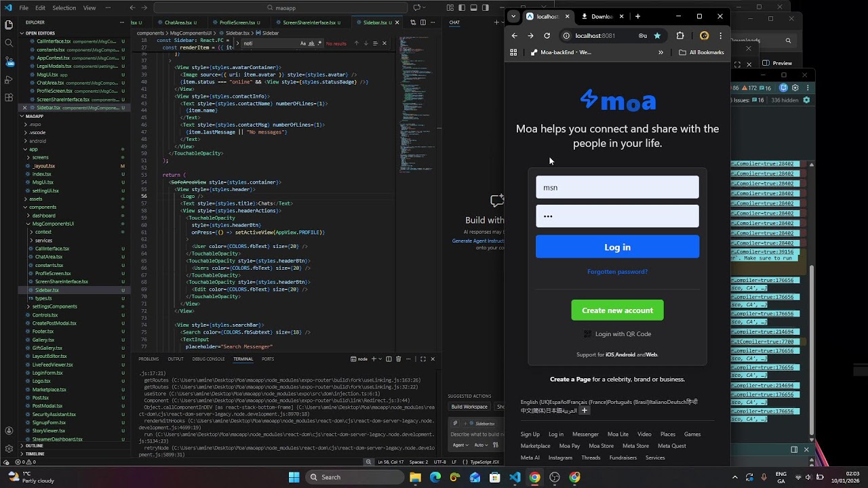Toggle Secondary Side Bar layout button
The height and width of the screenshot is (488, 868).
pyautogui.click(x=485, y=7)
